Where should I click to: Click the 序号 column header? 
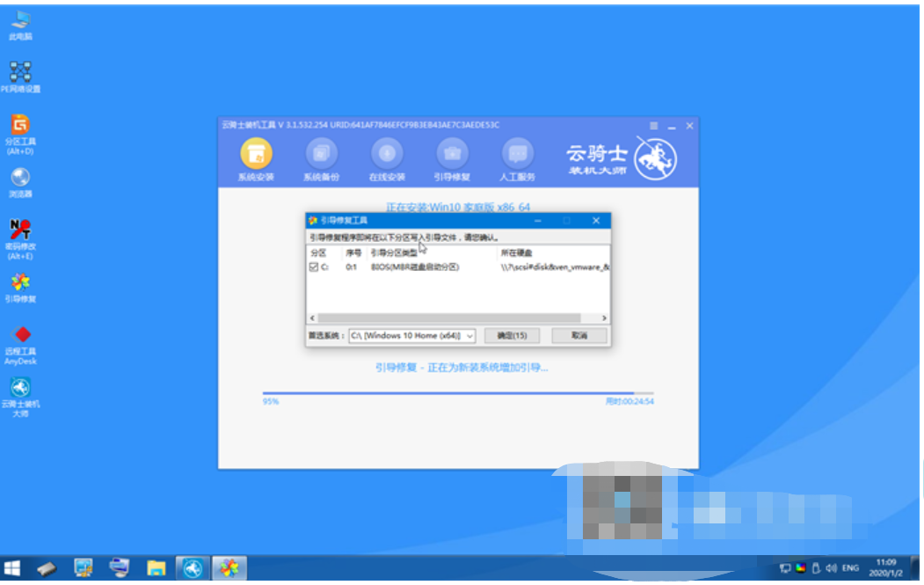pyautogui.click(x=353, y=253)
